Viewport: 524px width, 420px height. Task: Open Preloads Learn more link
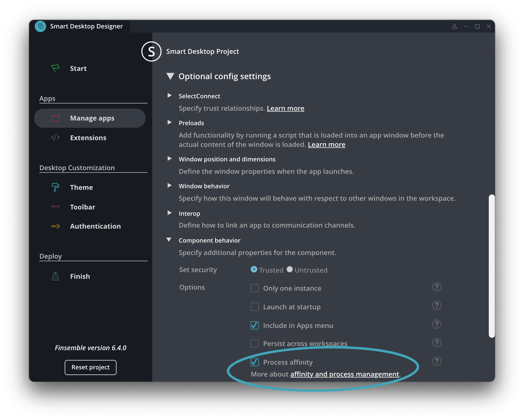(326, 145)
